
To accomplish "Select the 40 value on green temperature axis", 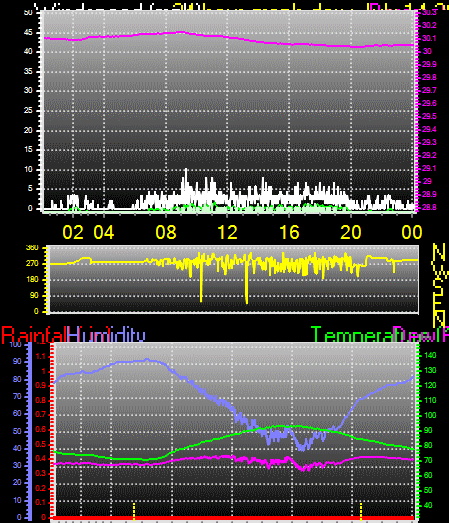I will click(428, 506).
